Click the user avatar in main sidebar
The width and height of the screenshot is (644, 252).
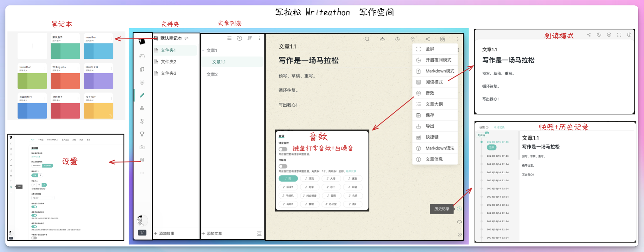(142, 220)
